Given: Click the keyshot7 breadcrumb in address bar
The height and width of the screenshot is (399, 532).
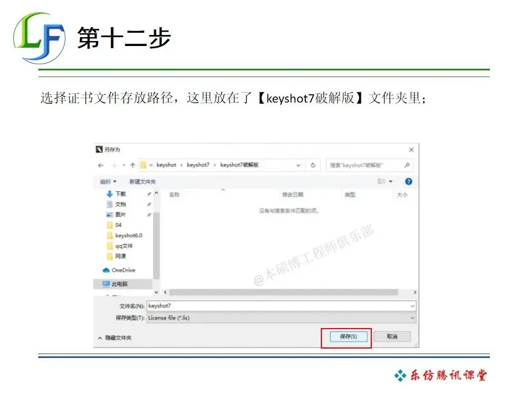Looking at the screenshot, I should 198,165.
